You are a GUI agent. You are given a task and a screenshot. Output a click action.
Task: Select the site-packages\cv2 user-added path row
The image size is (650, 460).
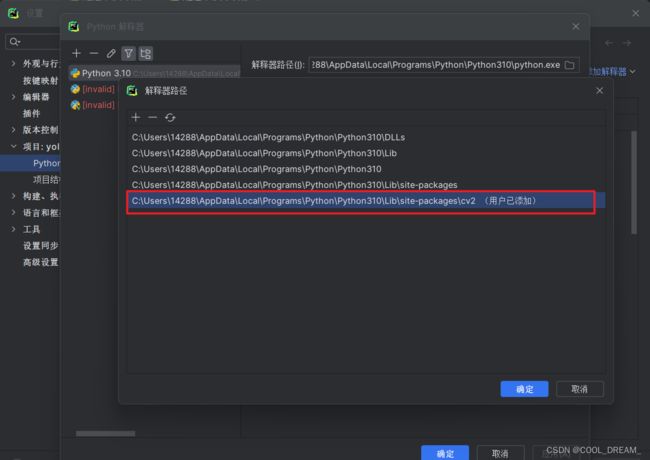366,201
